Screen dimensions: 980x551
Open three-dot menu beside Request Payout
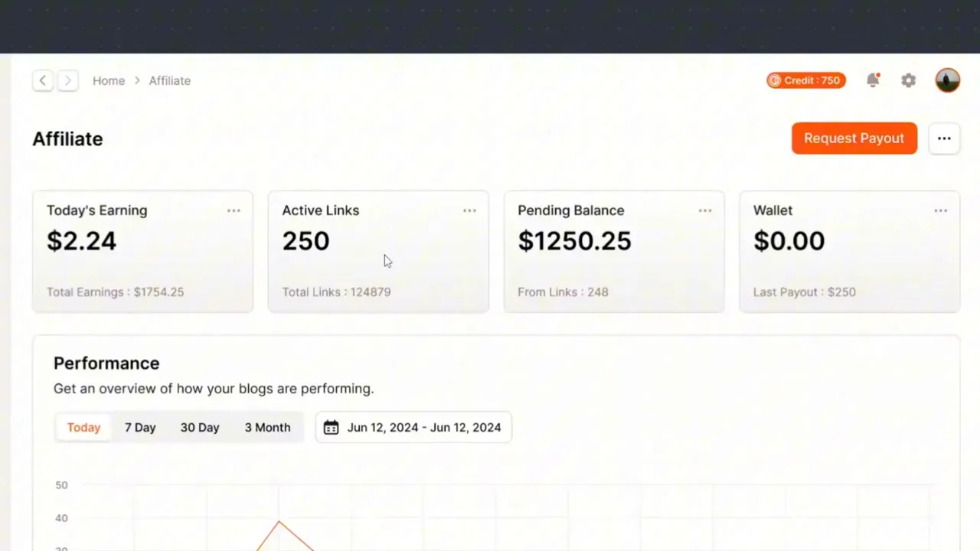944,139
